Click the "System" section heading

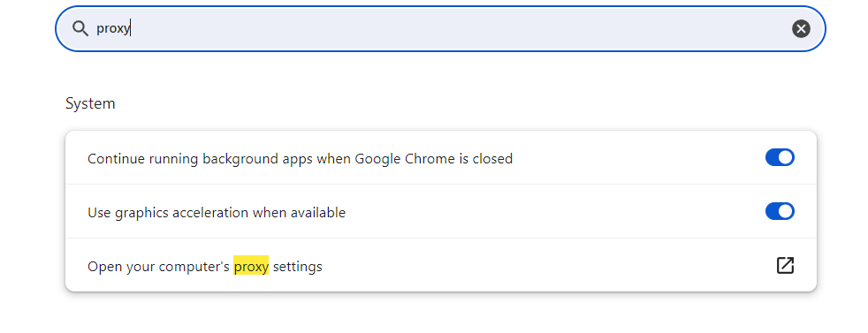[x=90, y=103]
